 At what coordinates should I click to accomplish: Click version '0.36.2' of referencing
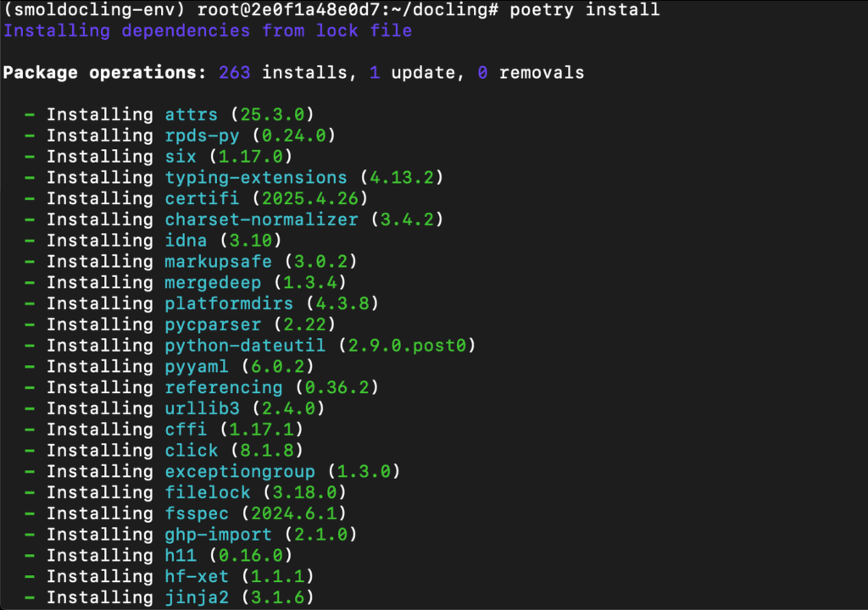337,387
